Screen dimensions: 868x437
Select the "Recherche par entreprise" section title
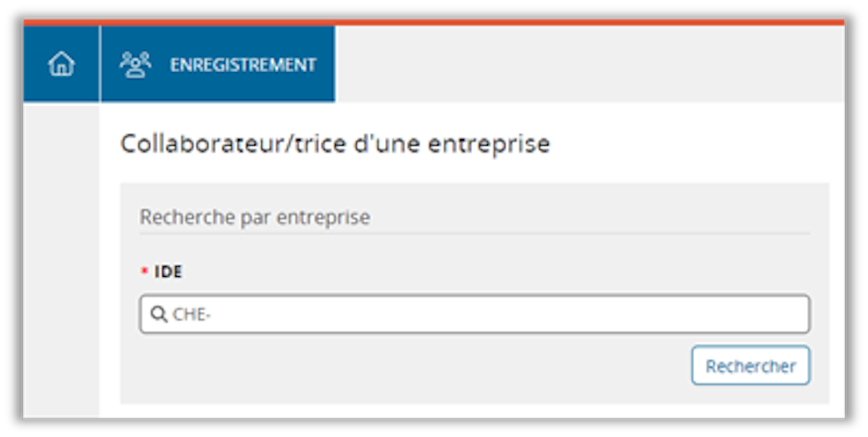254,217
